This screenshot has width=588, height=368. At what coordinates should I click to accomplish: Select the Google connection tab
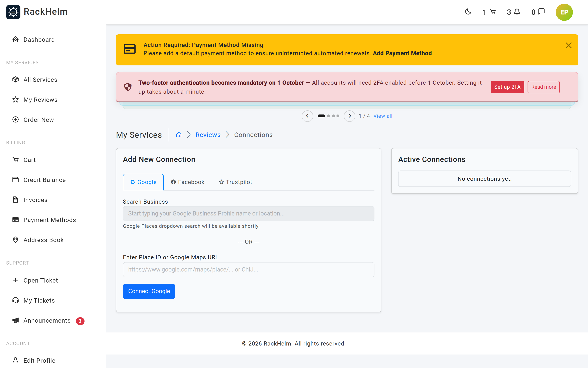143,182
